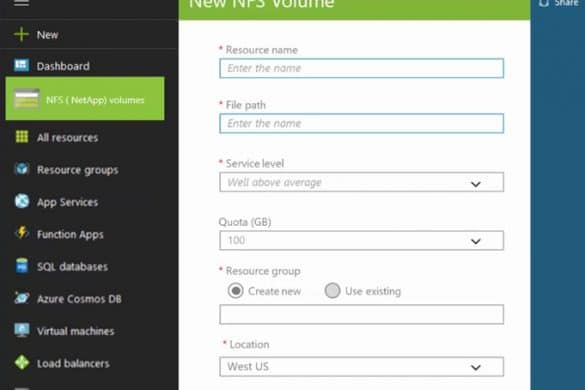Click the Quota (GB) field label
Image resolution: width=585 pixels, height=390 pixels.
click(x=245, y=222)
